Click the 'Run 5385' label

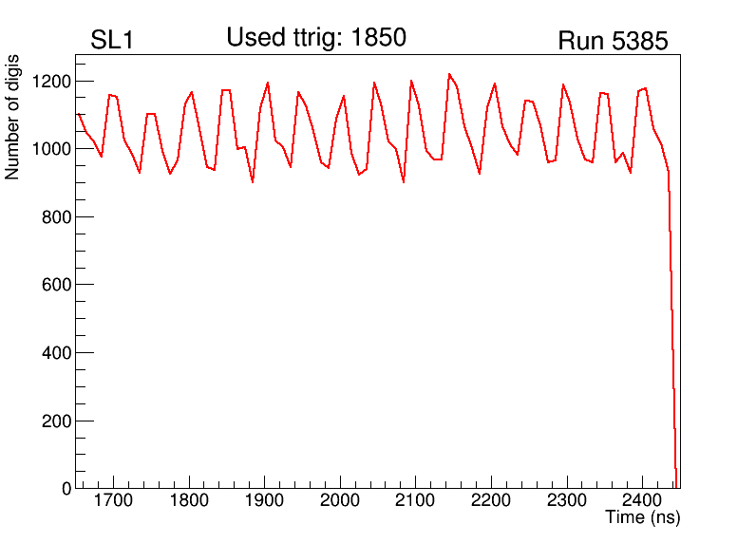(x=613, y=41)
